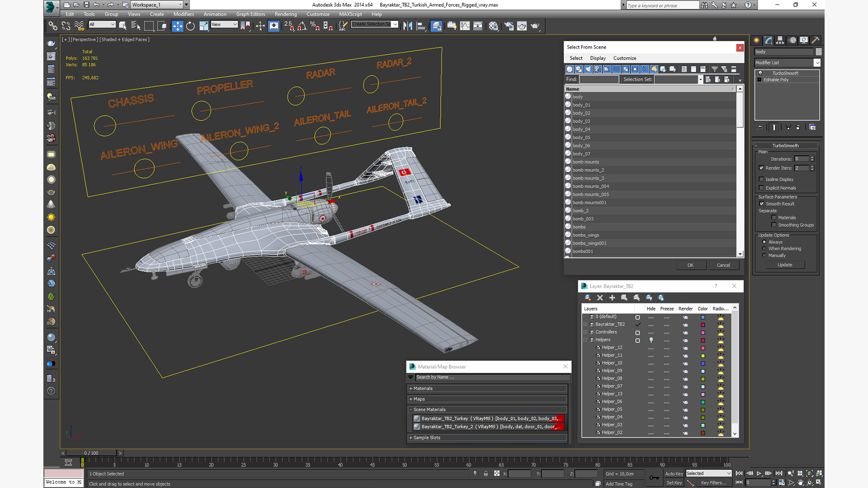This screenshot has height=488, width=868.
Task: Enable Separate by Smoothing Groups checkbox
Action: tap(774, 225)
